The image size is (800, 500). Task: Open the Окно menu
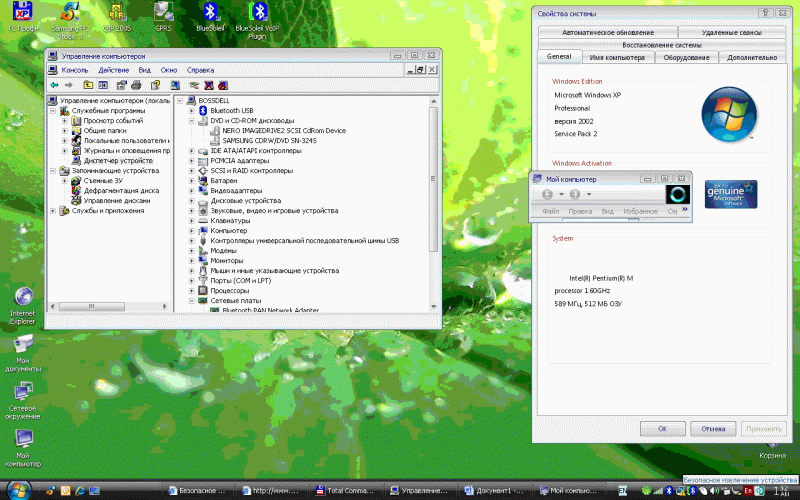coord(168,70)
